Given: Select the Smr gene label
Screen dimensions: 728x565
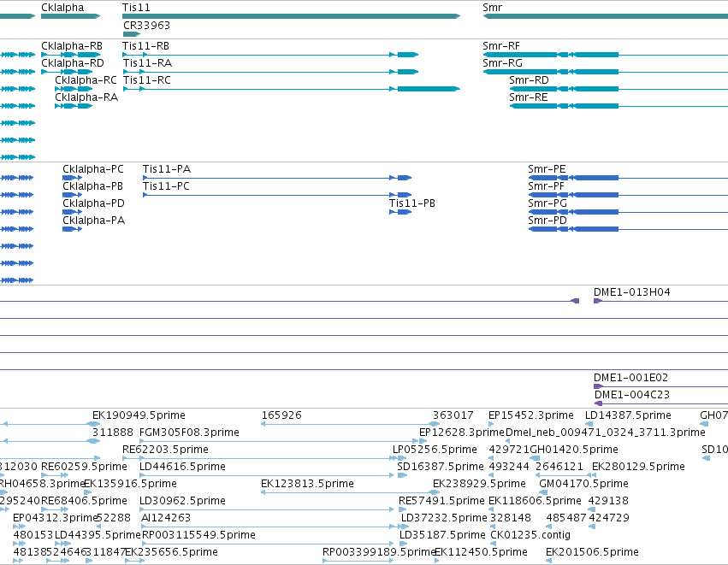Looking at the screenshot, I should 492,8.
